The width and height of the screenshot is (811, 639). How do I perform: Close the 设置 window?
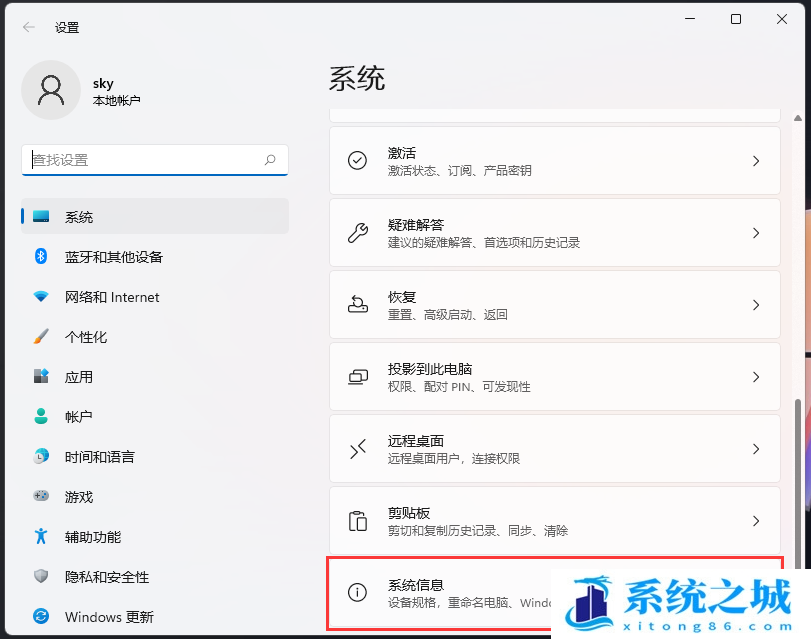(782, 19)
